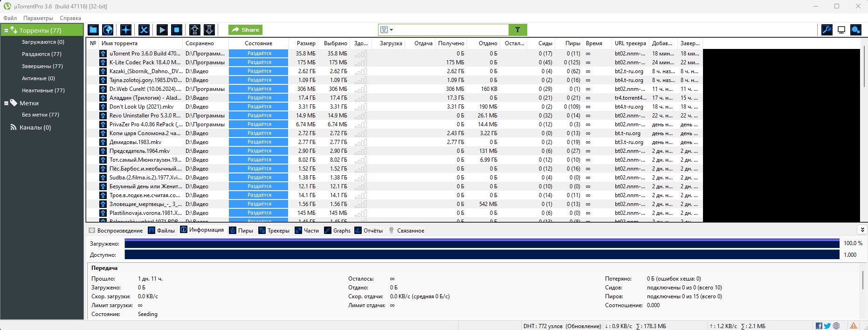Viewport: 868px width, 330px height.
Task: Open preferences via the gear icon
Action: [856, 30]
